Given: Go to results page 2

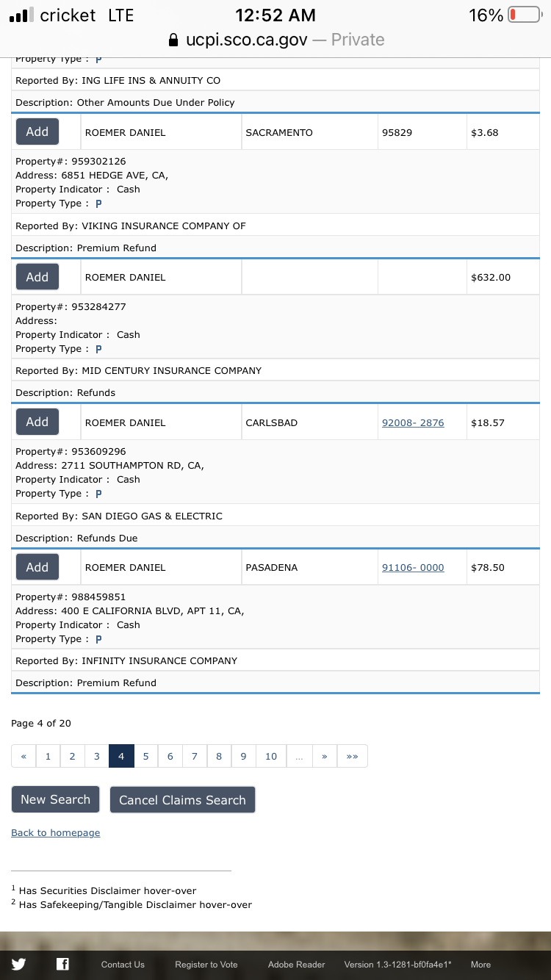Looking at the screenshot, I should [x=72, y=756].
